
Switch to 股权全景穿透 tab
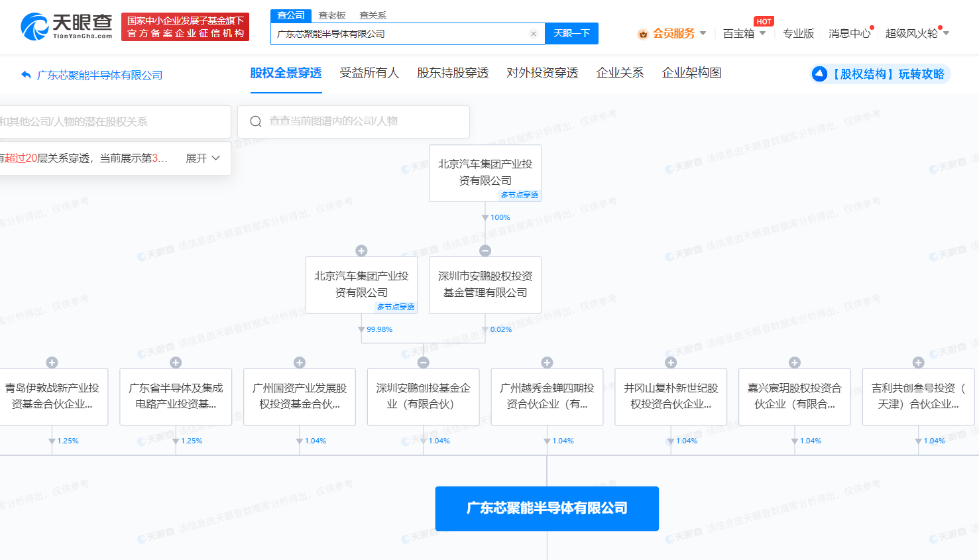[x=286, y=73]
